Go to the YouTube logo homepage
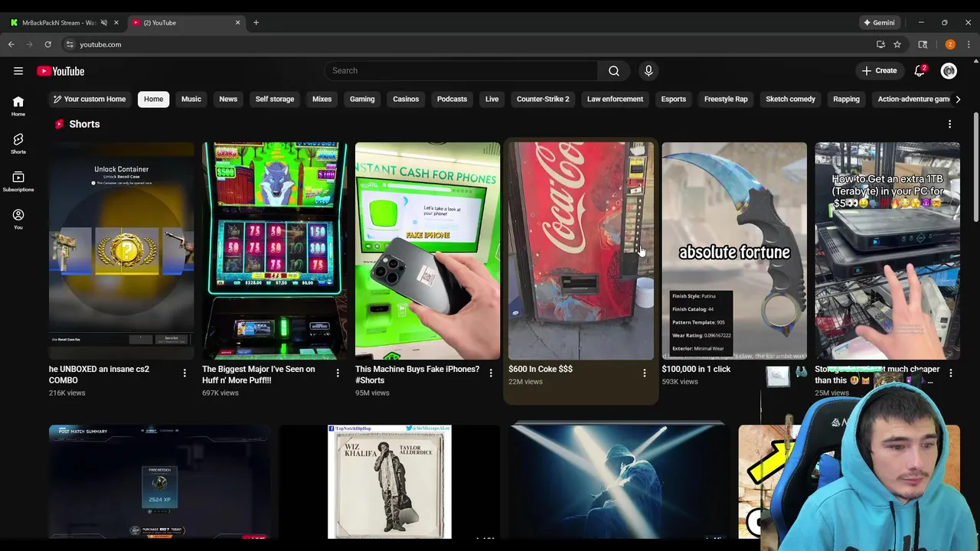This screenshot has height=551, width=980. [x=60, y=71]
